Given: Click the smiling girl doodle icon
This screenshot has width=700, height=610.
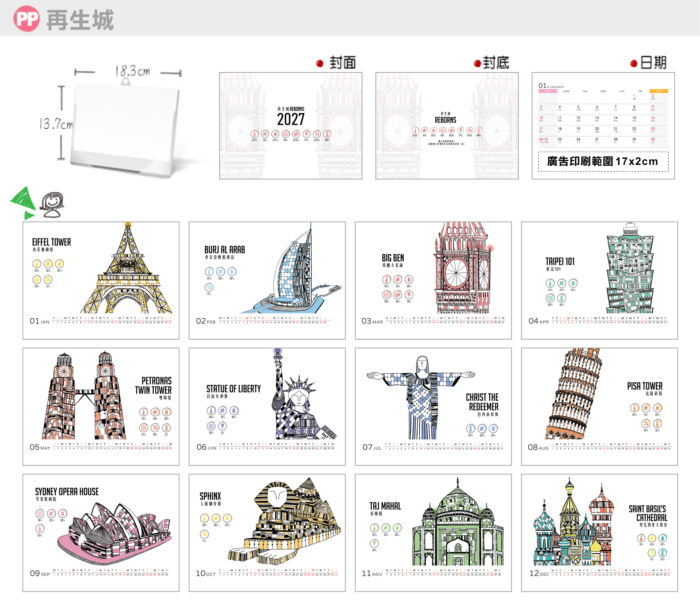Looking at the screenshot, I should [x=52, y=205].
